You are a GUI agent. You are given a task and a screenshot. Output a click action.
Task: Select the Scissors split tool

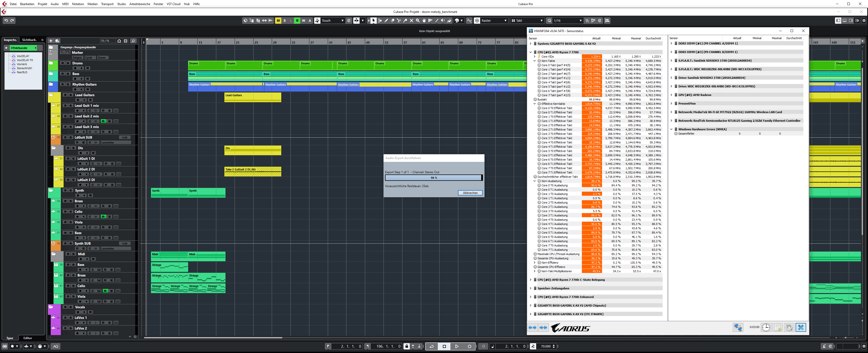tap(399, 20)
